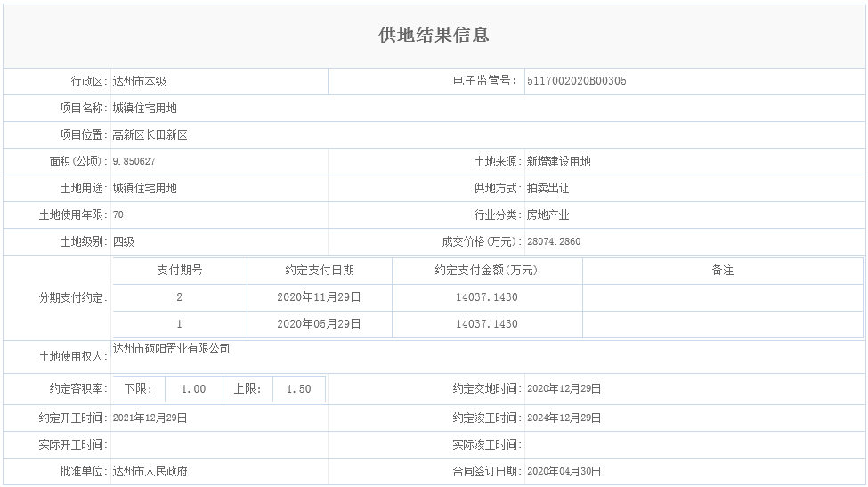Click the 土地使用年限 label

[x=72, y=215]
